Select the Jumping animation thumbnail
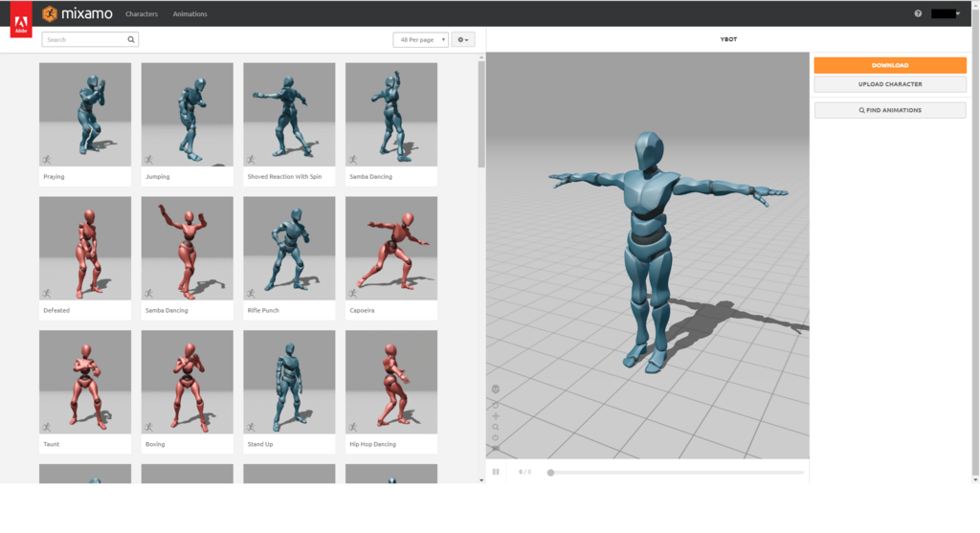980x533 pixels. pos(187,114)
